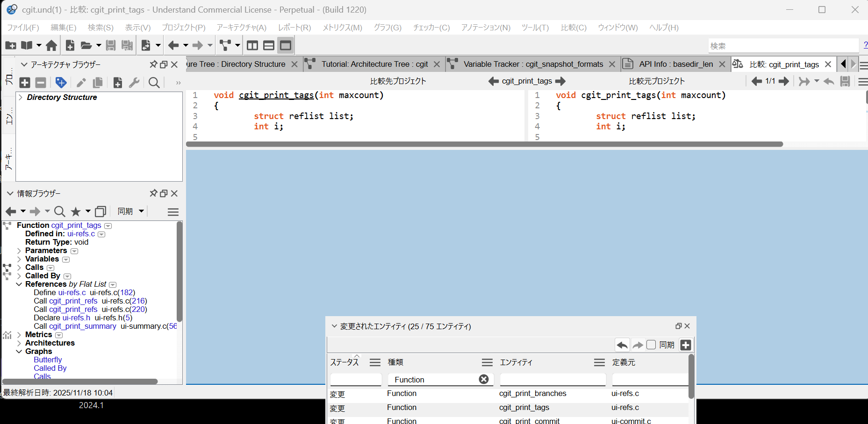This screenshot has height=424, width=868.
Task: Click the Home icon in main toolbar
Action: [51, 45]
